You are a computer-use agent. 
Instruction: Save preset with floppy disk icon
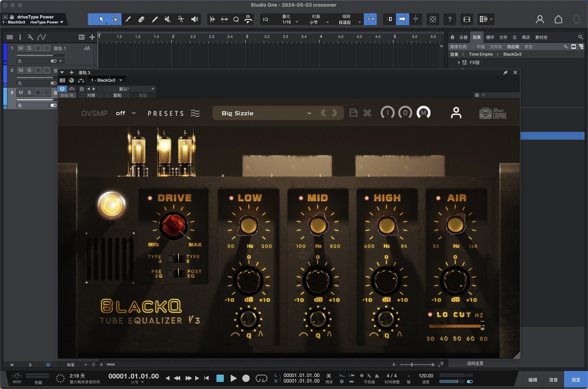tap(353, 113)
